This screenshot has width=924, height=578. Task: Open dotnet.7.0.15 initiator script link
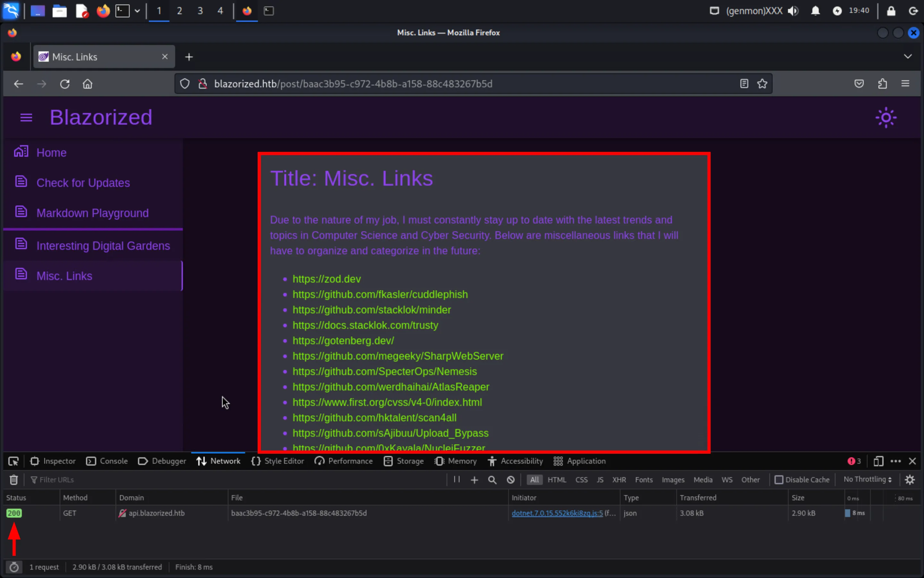(557, 513)
